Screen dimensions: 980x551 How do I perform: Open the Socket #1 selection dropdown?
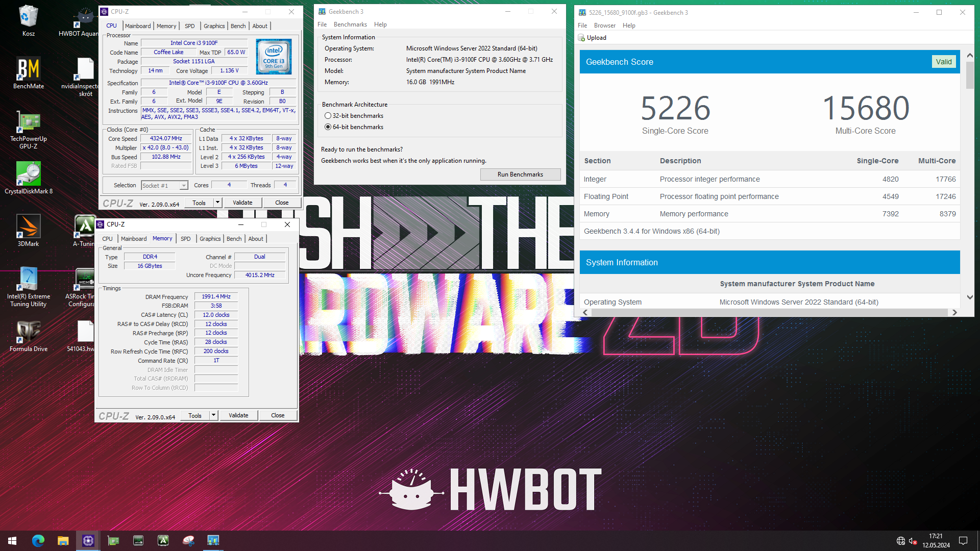point(164,186)
